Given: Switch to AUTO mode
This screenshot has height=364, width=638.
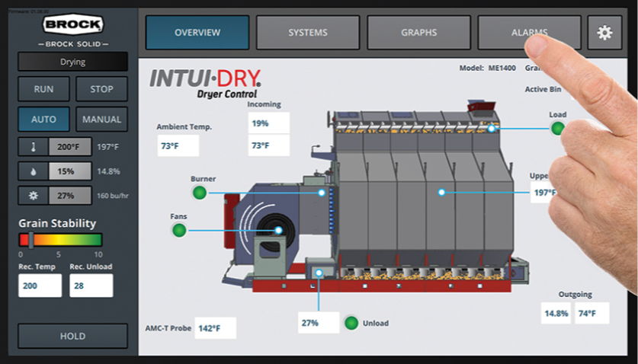Looking at the screenshot, I should [43, 119].
